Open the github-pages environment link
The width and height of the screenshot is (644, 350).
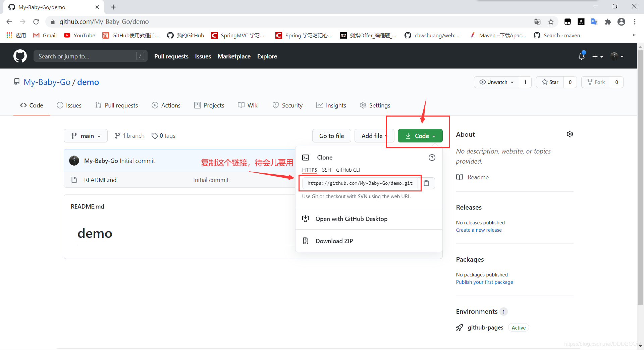pyautogui.click(x=485, y=327)
